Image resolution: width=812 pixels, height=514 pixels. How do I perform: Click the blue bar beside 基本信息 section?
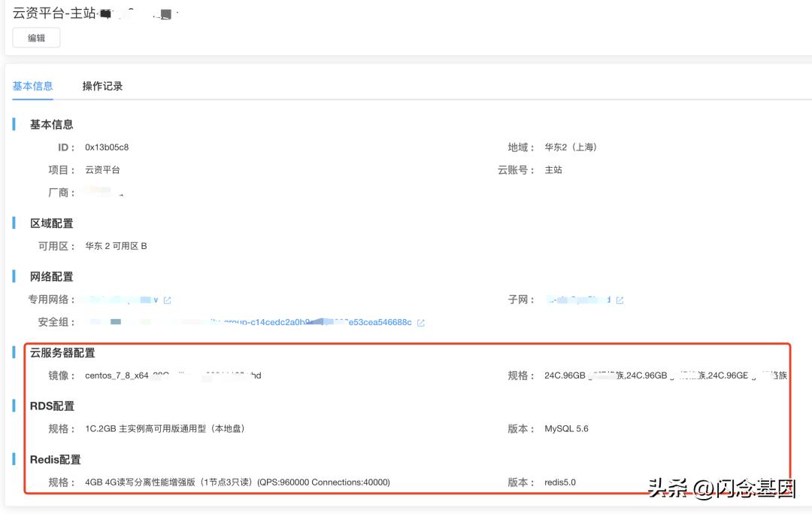pos(14,124)
